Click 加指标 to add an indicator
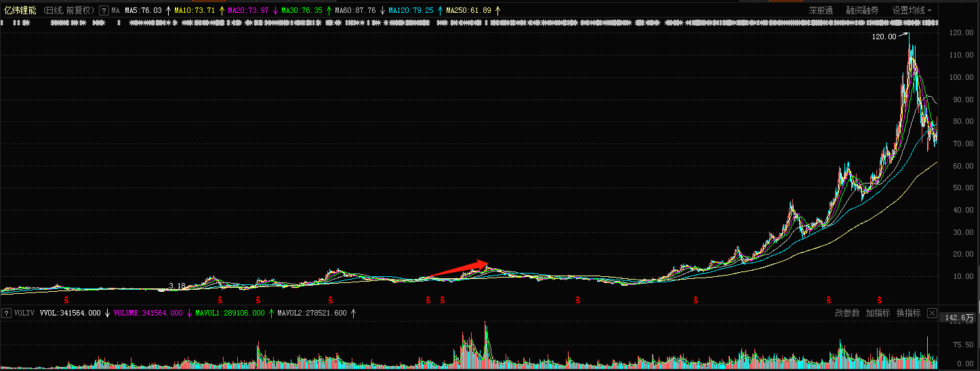Viewport: 980px width, 371px height. click(x=878, y=313)
